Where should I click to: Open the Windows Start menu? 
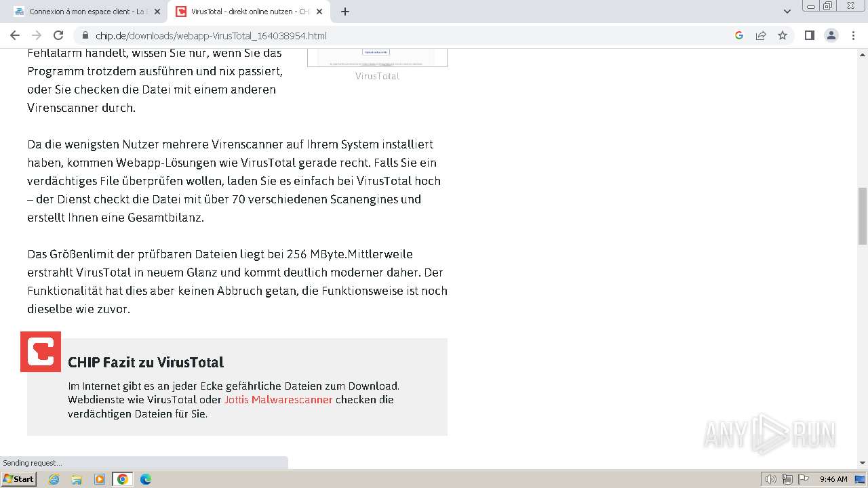(18, 479)
